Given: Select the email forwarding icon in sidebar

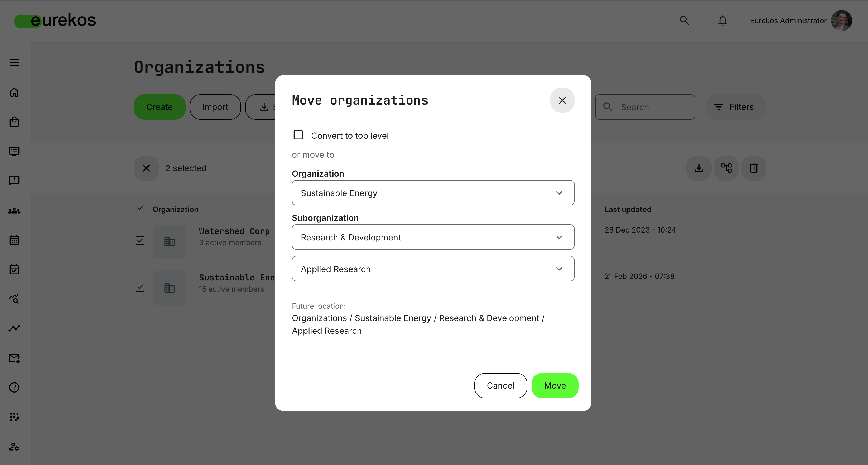Looking at the screenshot, I should click(14, 358).
